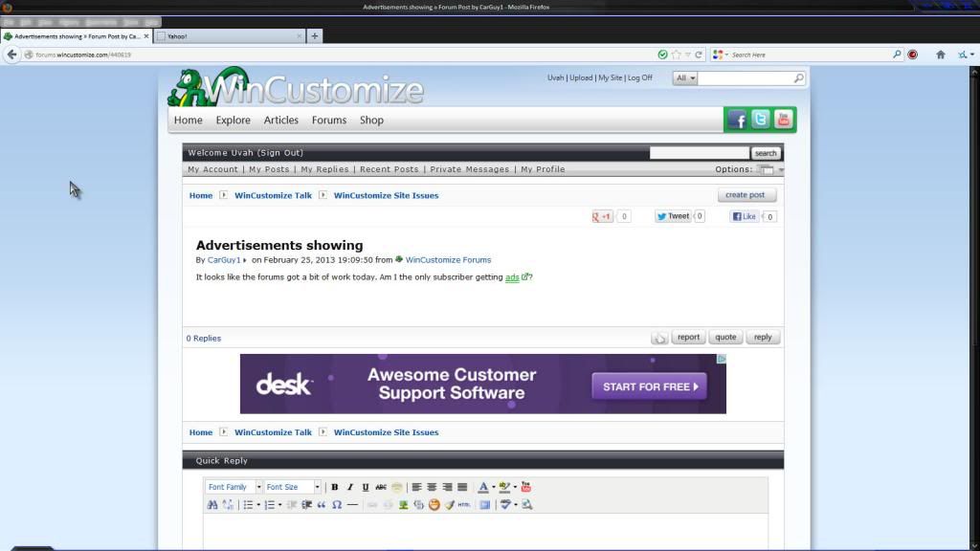Open the Font Family dropdown
Screen dimensions: 980x551
click(234, 487)
